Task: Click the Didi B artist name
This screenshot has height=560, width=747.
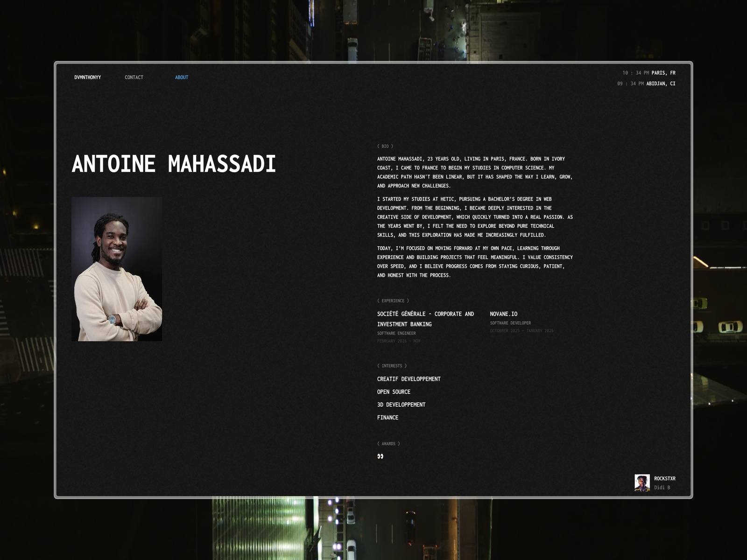Action: point(662,488)
